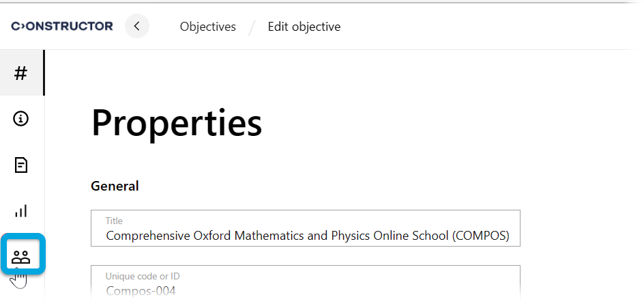
Task: Open the bar chart statistics icon
Action: (21, 210)
